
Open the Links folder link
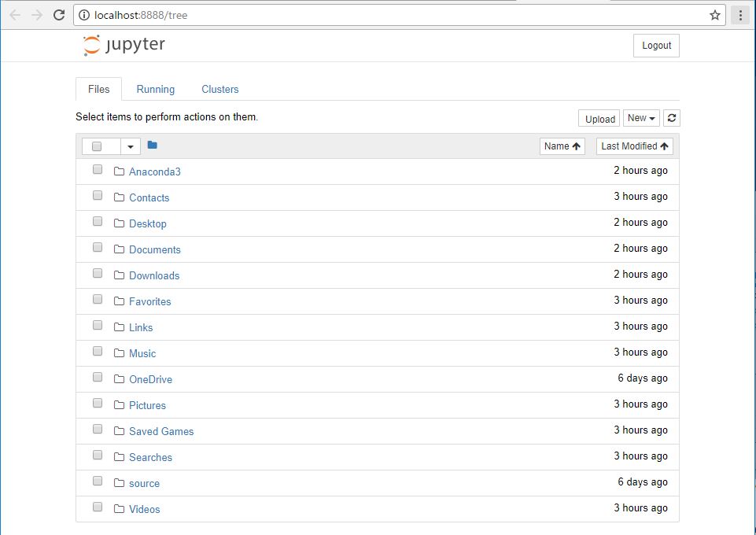point(141,327)
